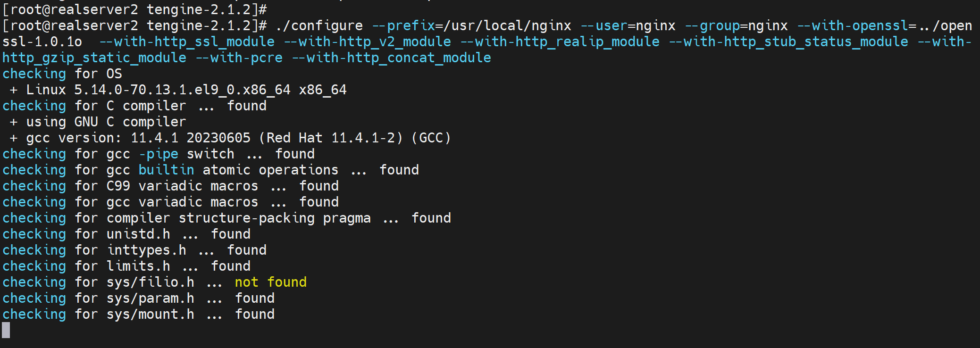The image size is (980, 348).
Task: Click the sys/filio.h header name
Action: (x=150, y=282)
